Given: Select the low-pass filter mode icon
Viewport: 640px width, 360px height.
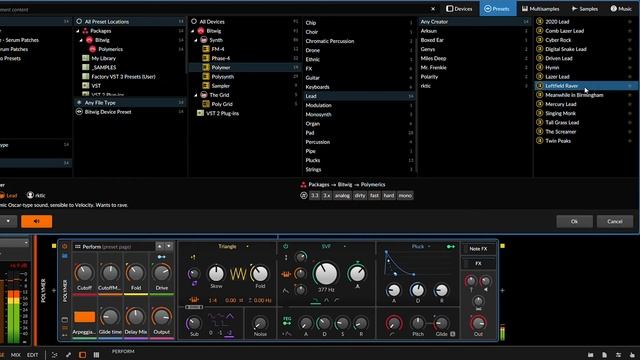Looking at the screenshot, I should [x=316, y=300].
